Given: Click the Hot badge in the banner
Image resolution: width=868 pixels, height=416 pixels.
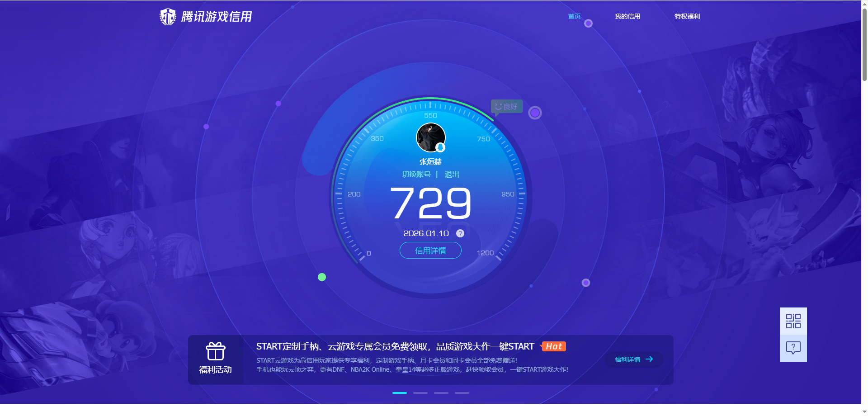Looking at the screenshot, I should pyautogui.click(x=554, y=346).
